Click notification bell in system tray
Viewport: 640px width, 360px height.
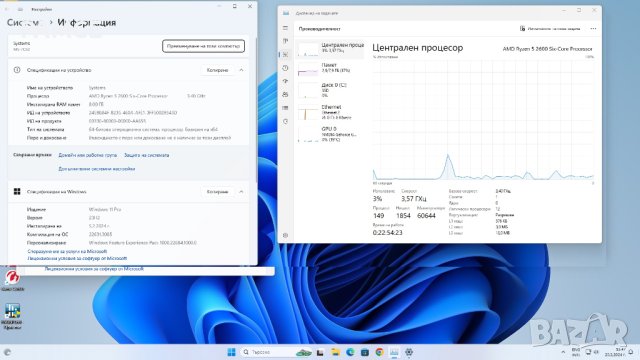631,352
